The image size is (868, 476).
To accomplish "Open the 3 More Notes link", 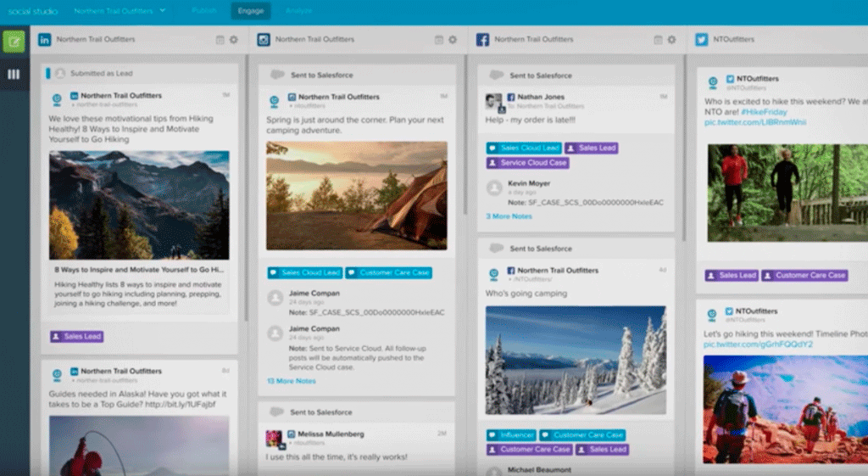I will tap(509, 216).
